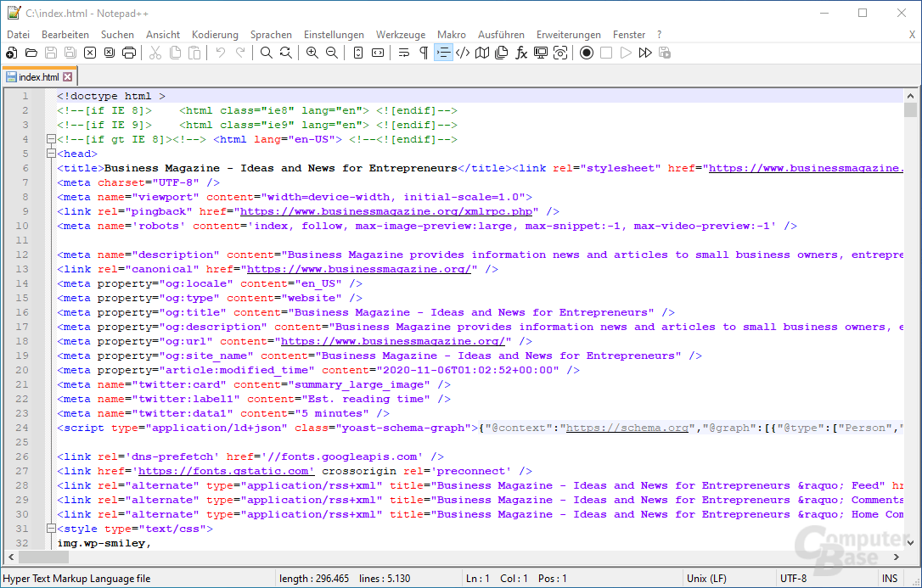Open a file using the Open toolbar icon
The width and height of the screenshot is (922, 588).
[x=30, y=53]
